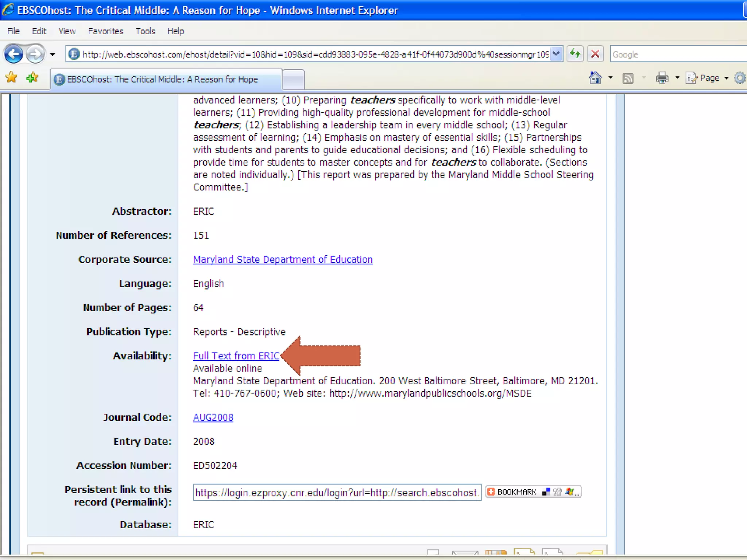The image size is (747, 560).
Task: Click the browser Back arrow button
Action: point(13,54)
